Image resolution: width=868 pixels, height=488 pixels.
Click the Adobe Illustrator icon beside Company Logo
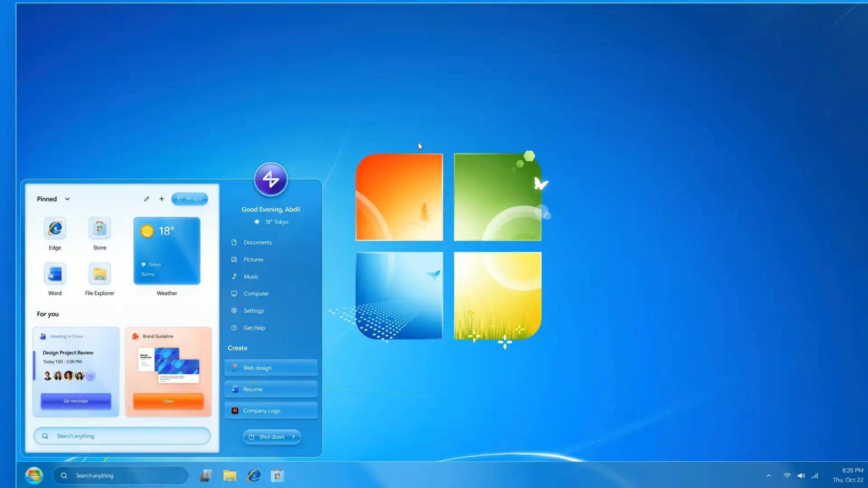(235, 411)
